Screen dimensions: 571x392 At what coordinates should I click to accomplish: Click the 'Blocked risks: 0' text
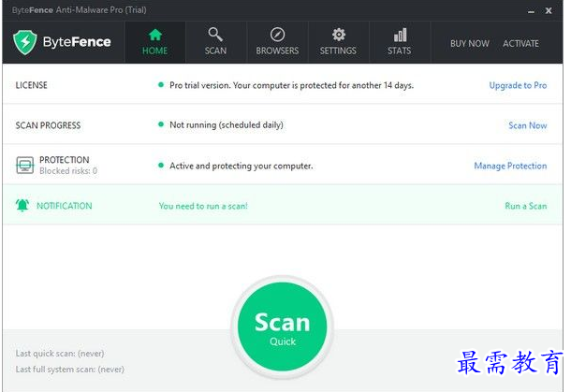click(68, 170)
